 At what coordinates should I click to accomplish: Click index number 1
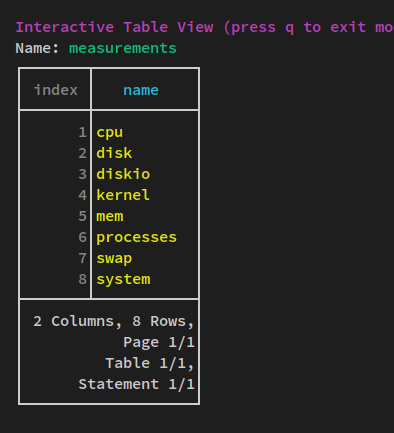[82, 132]
